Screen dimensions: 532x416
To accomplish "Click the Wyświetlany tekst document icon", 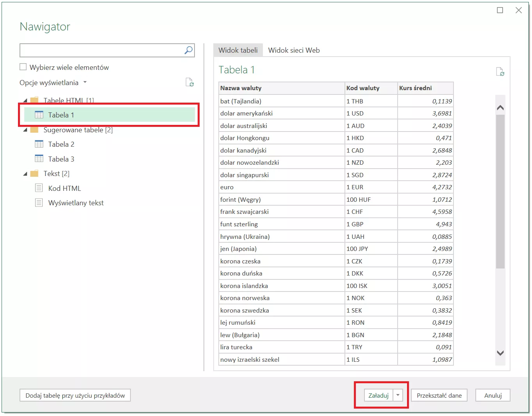I will pyautogui.click(x=39, y=203).
